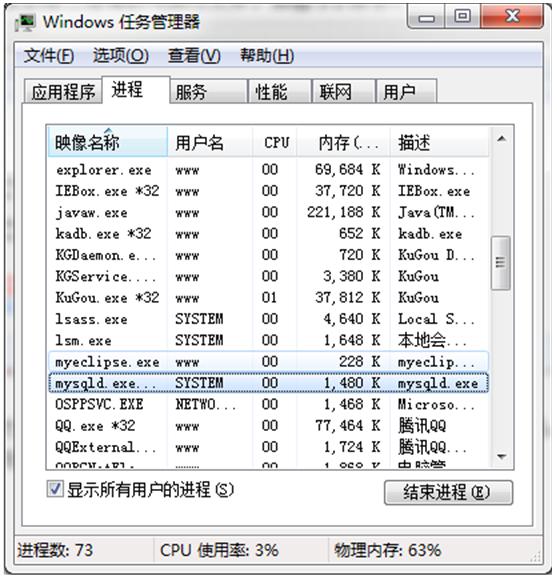Click the 221,188 K memory value
The image size is (557, 580).
coord(344,212)
